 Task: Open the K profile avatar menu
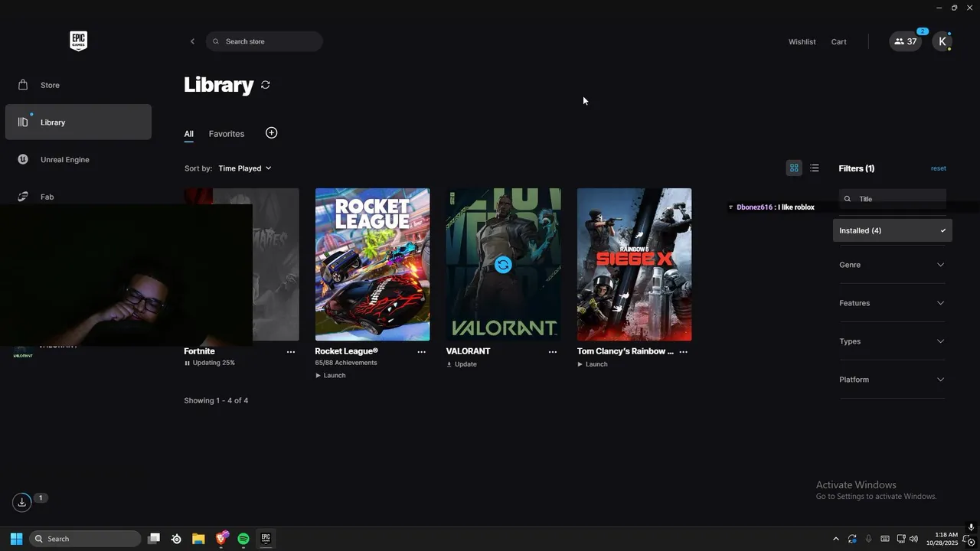942,42
